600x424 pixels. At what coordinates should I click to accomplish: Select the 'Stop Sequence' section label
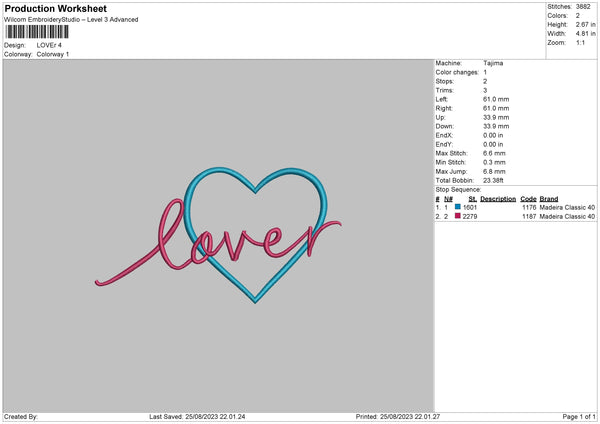(456, 189)
